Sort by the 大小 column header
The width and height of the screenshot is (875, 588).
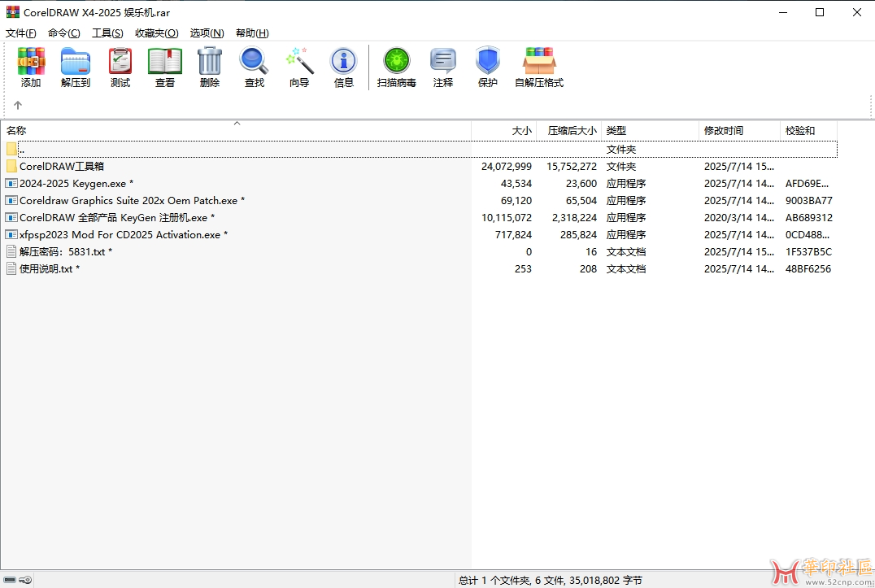tap(504, 131)
